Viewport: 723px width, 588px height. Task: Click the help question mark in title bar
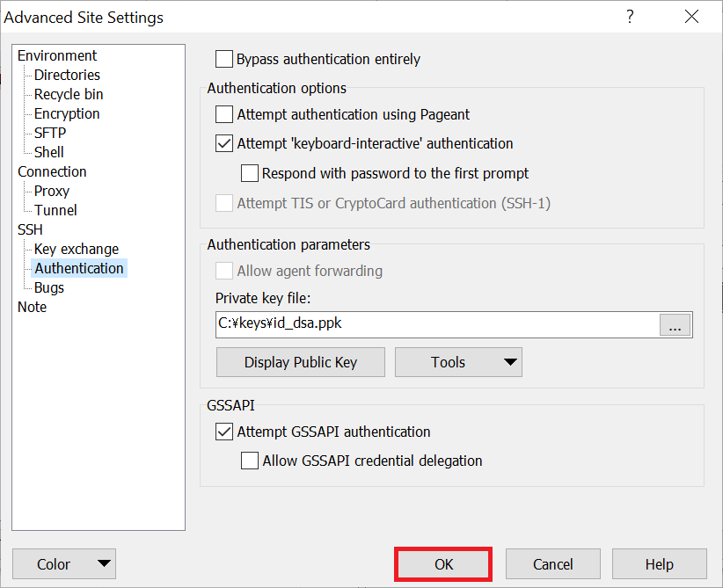630,17
